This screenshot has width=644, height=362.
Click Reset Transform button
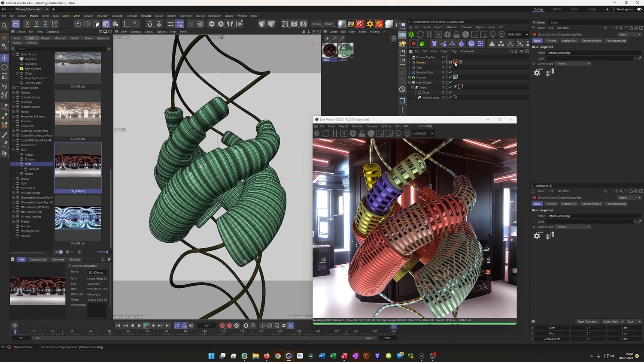point(587,322)
